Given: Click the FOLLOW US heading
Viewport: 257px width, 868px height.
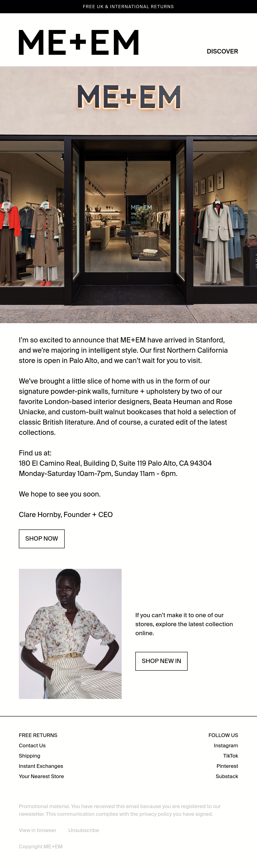Looking at the screenshot, I should coord(223,735).
